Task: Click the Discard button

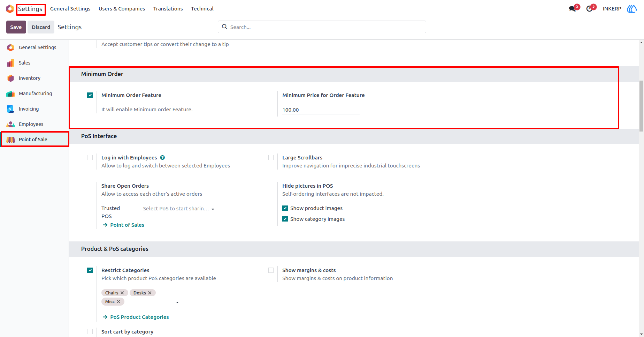Action: point(41,27)
